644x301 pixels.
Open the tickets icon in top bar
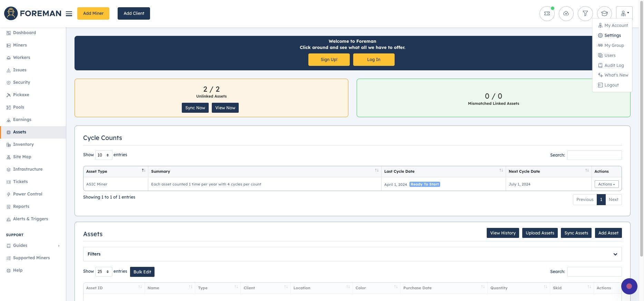[547, 13]
